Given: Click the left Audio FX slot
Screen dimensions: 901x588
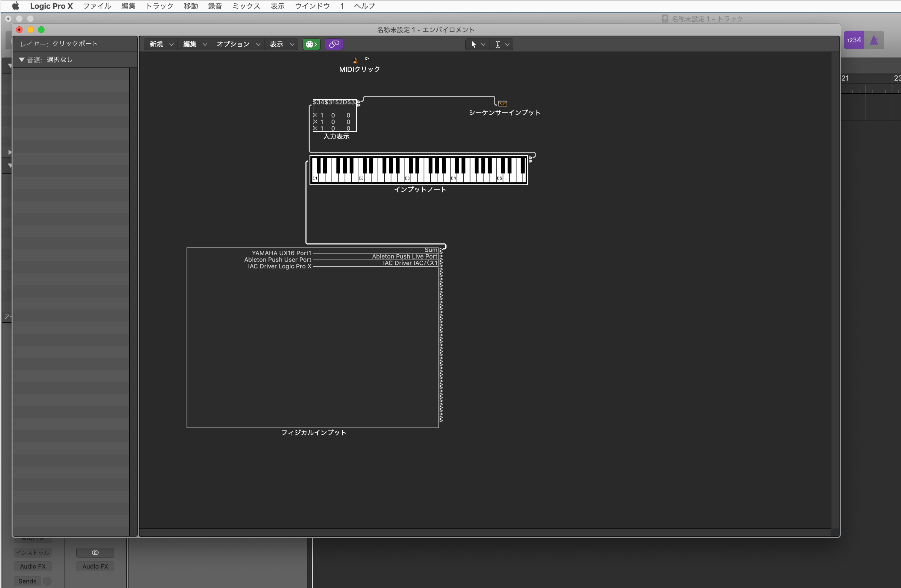Looking at the screenshot, I should coord(33,567).
